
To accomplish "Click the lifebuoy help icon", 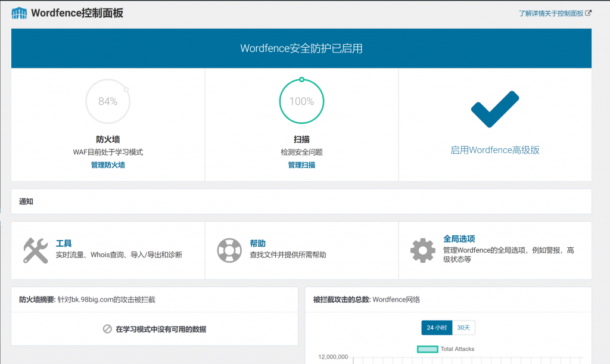I will pyautogui.click(x=229, y=250).
